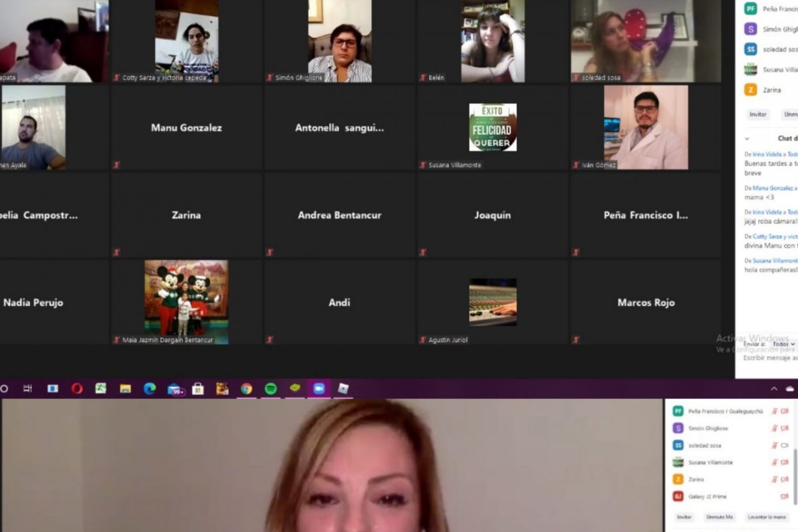
Task: Open the Mail app with 99+ badge
Action: click(176, 389)
